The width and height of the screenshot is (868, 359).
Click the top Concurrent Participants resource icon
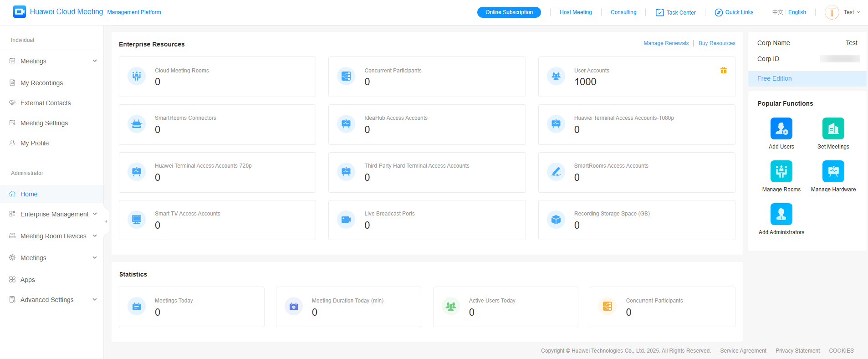pos(346,77)
